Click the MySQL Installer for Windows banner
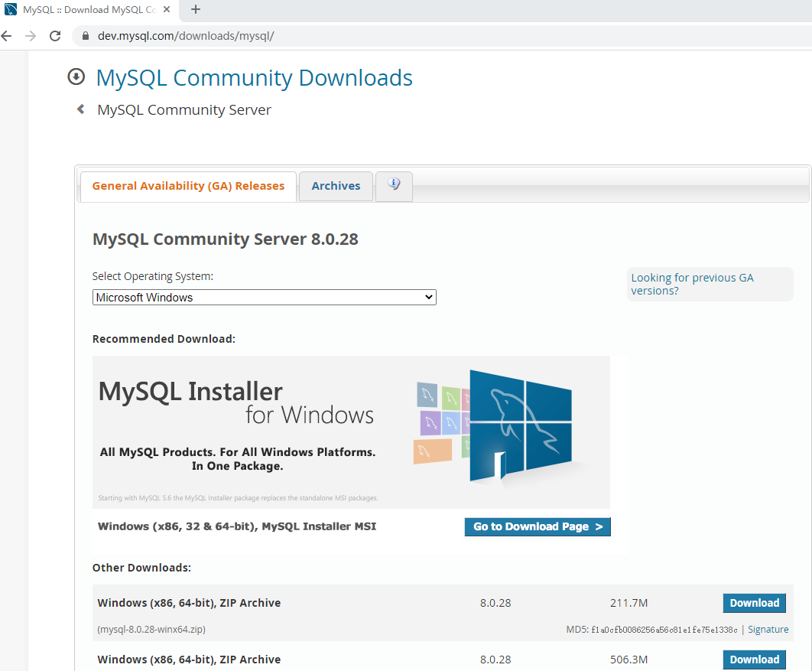 (351, 432)
